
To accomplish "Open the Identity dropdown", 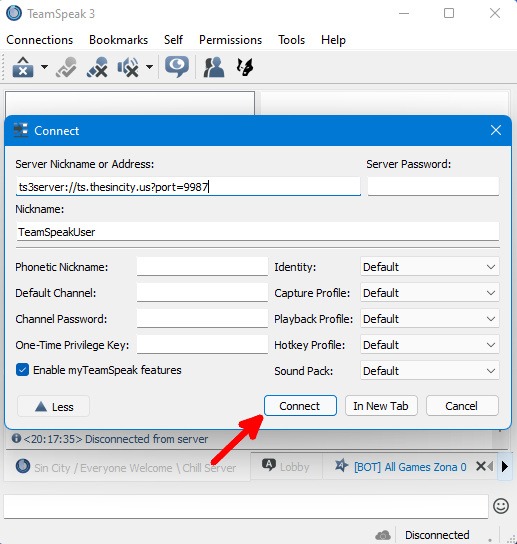I will click(430, 266).
